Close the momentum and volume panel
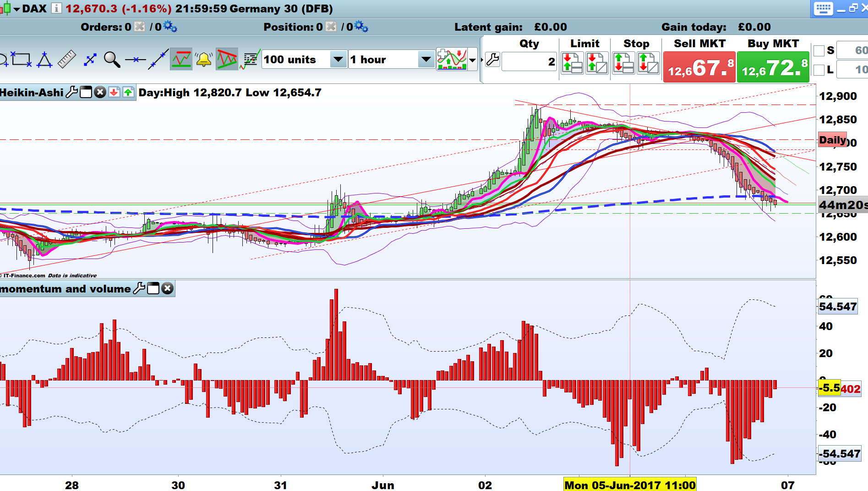This screenshot has height=491, width=868. [168, 288]
